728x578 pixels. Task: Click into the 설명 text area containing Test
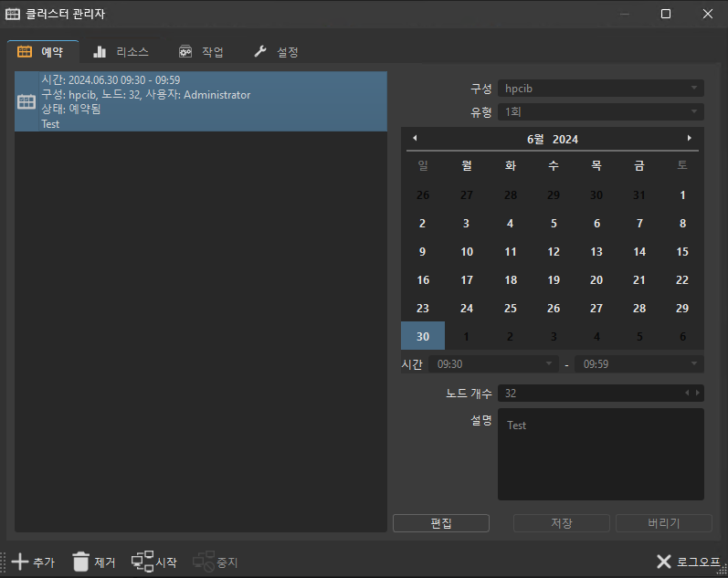[601, 454]
